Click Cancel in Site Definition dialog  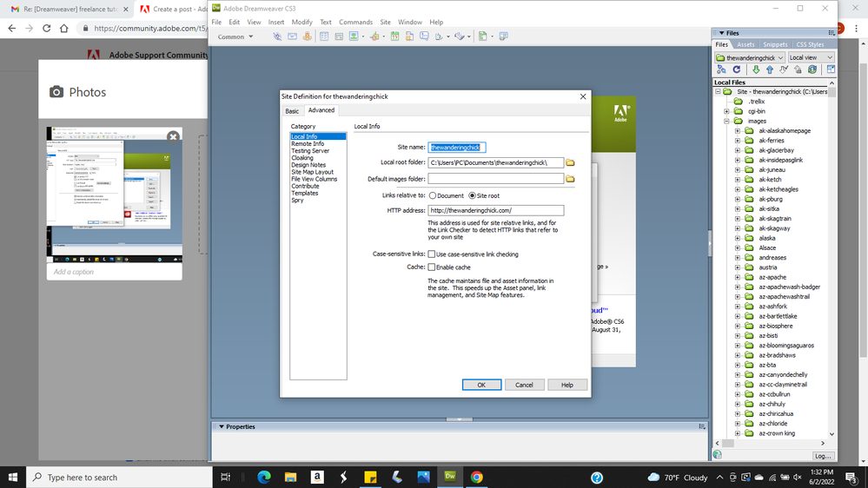(x=524, y=385)
